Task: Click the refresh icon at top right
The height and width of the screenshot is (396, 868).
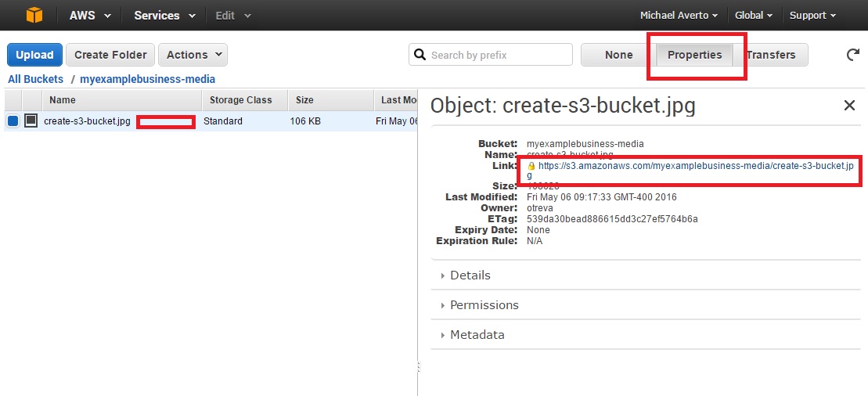Action: tap(852, 54)
